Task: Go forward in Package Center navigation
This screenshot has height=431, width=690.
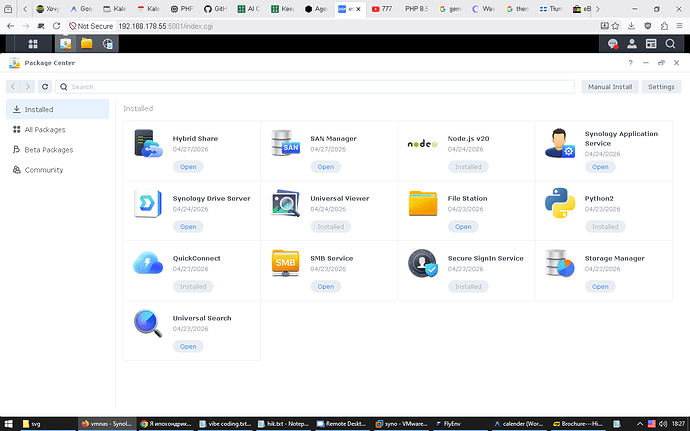Action: [28, 87]
